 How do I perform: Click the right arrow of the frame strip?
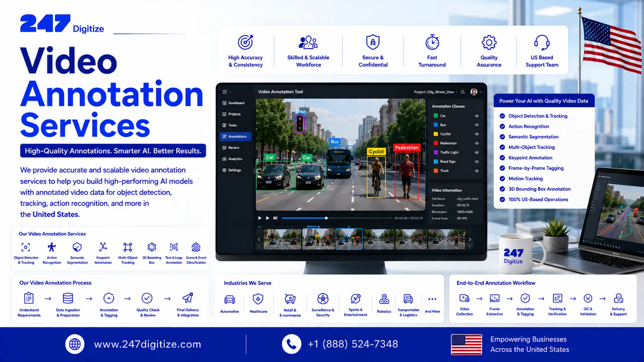[470, 239]
